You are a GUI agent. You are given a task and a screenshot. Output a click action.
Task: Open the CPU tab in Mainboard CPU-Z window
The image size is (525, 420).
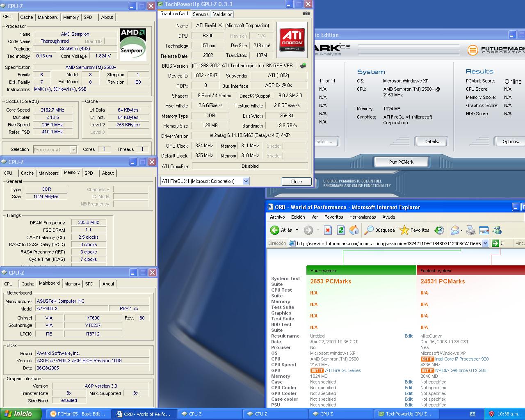(x=9, y=284)
